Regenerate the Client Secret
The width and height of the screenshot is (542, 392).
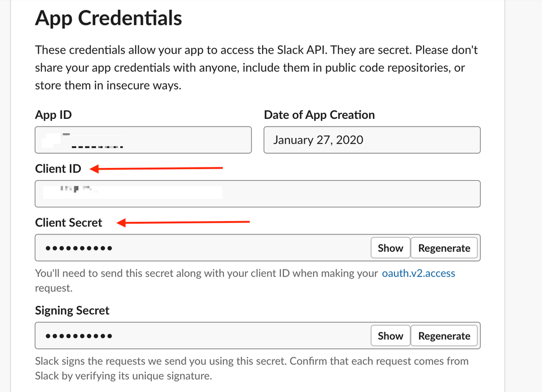(444, 248)
